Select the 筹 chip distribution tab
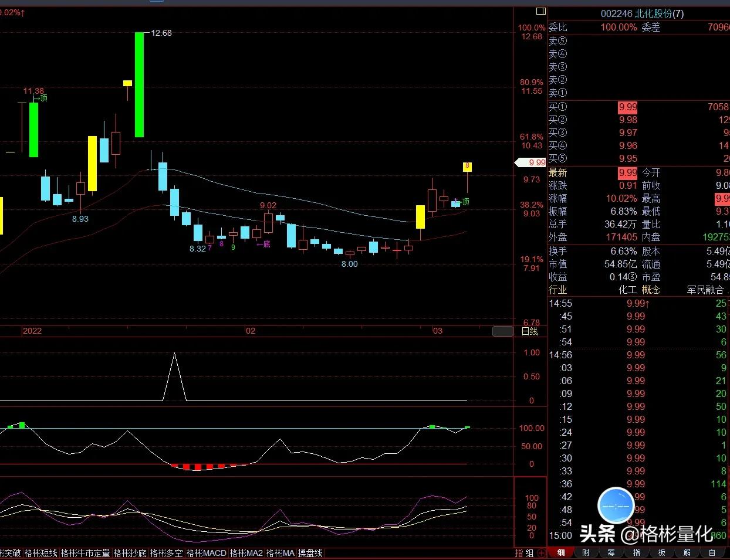Viewport: 730px width, 560px height. 611,552
